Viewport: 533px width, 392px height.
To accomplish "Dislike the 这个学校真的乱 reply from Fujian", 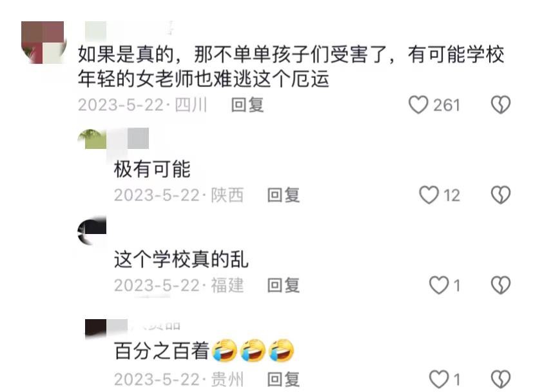I will pos(501,285).
